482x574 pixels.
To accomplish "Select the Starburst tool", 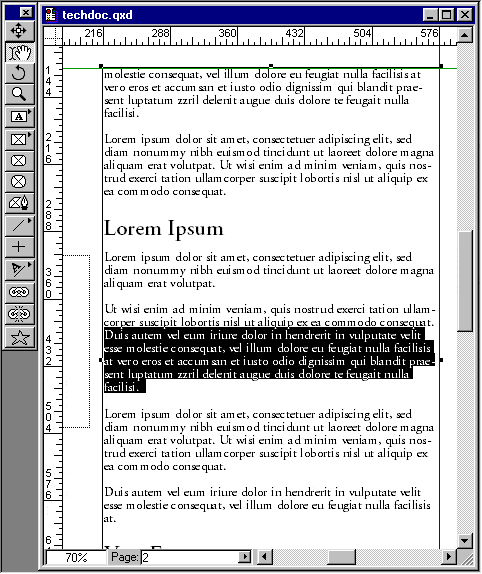I will click(19, 338).
